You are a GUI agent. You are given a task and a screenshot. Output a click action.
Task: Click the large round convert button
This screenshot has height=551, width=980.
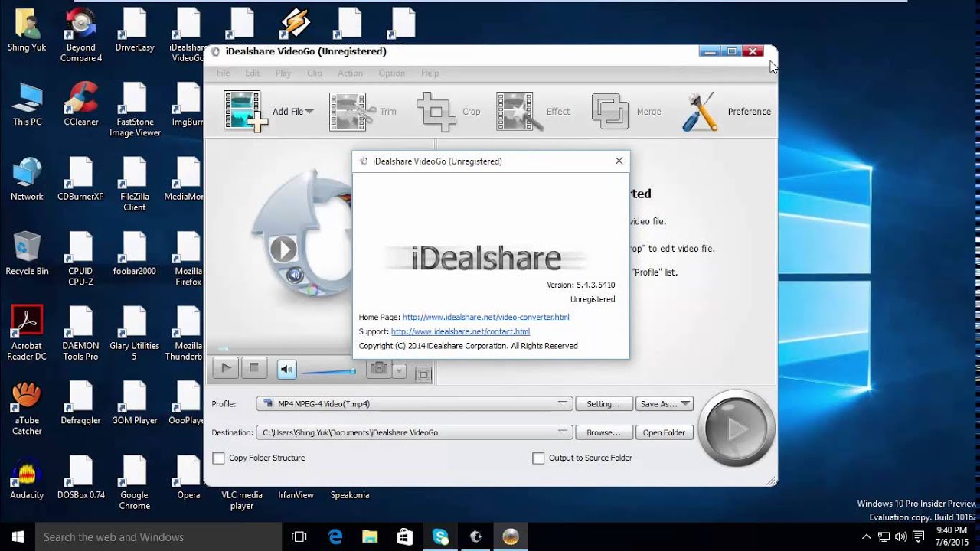click(x=737, y=429)
